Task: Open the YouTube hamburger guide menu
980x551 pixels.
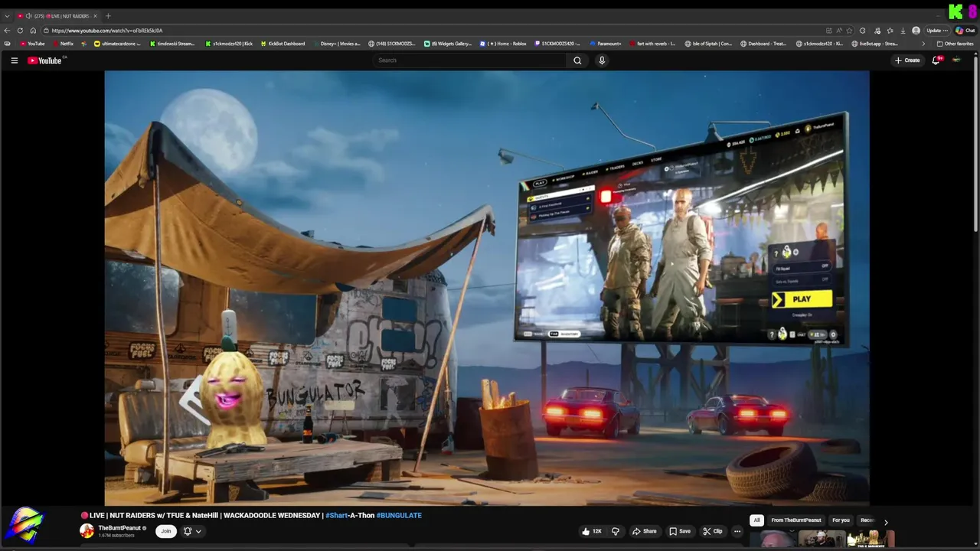Action: coord(14,60)
